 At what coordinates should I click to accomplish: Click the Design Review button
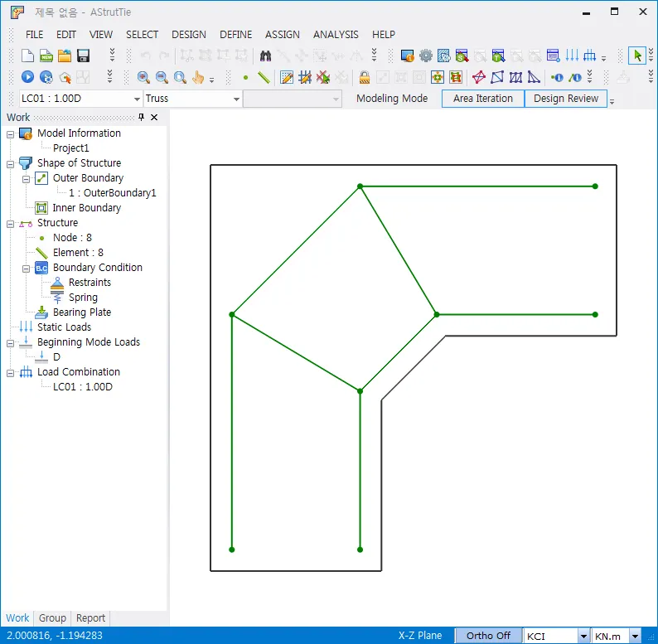(x=566, y=99)
